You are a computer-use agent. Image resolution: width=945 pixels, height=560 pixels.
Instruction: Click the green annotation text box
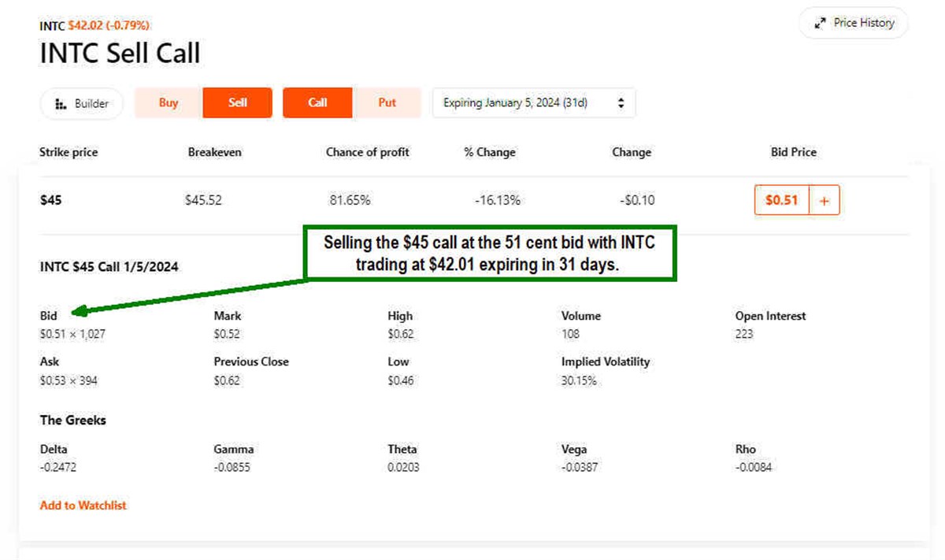489,254
